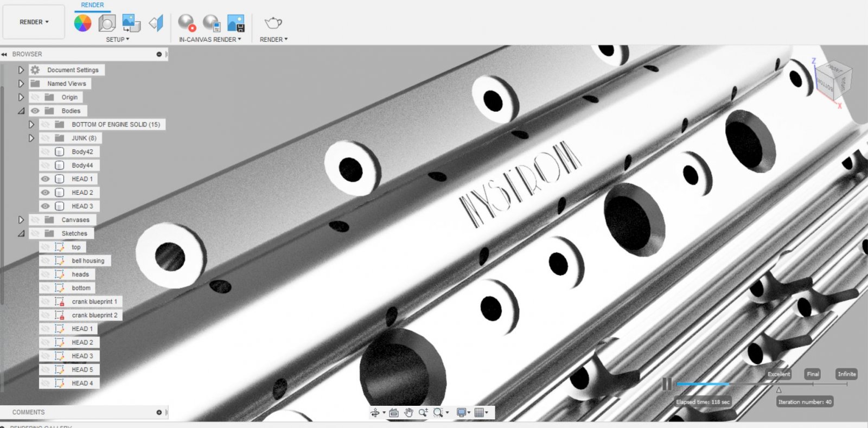This screenshot has height=428, width=868.
Task: Click the crank blueprint 1 sketch icon
Action: pos(60,302)
